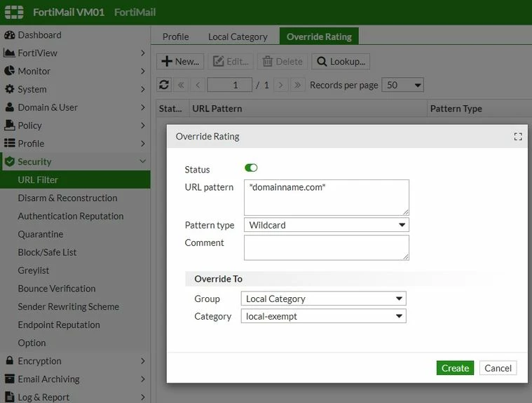This screenshot has height=403, width=532.
Task: Click the Fortinet logo icon
Action: point(14,12)
